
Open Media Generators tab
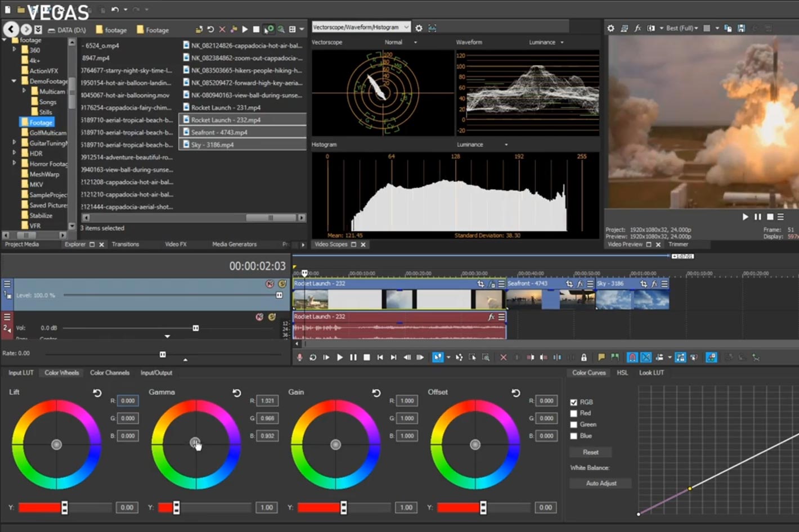click(x=235, y=245)
